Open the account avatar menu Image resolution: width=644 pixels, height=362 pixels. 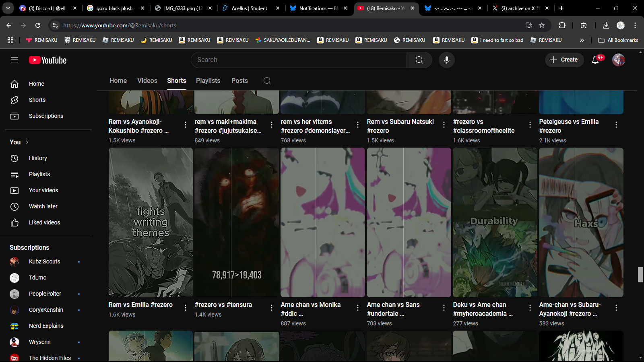619,60
